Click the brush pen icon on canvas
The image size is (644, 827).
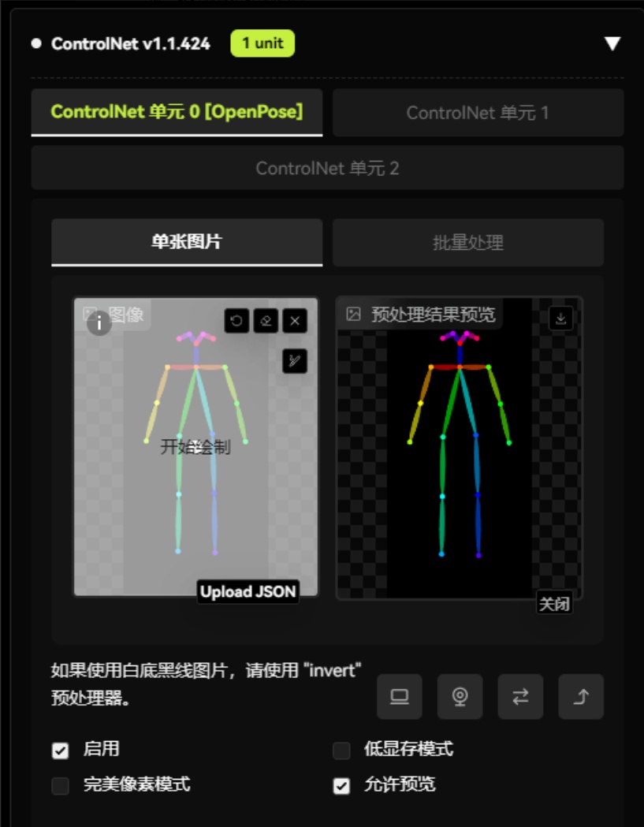[x=295, y=361]
